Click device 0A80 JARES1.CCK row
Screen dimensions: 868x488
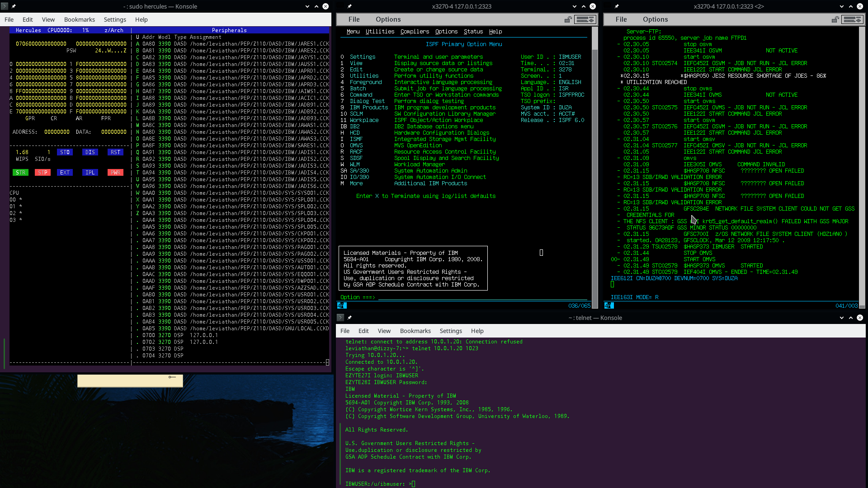232,44
